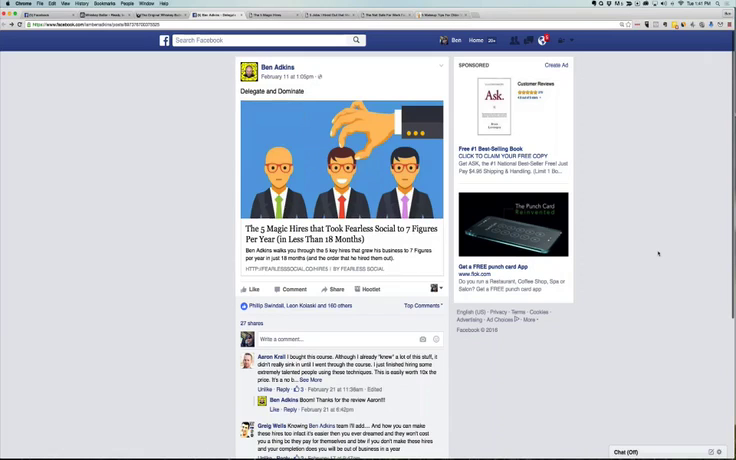This screenshot has height=460, width=736.
Task: Click Get a FREE punch card App link
Action: tap(493, 267)
